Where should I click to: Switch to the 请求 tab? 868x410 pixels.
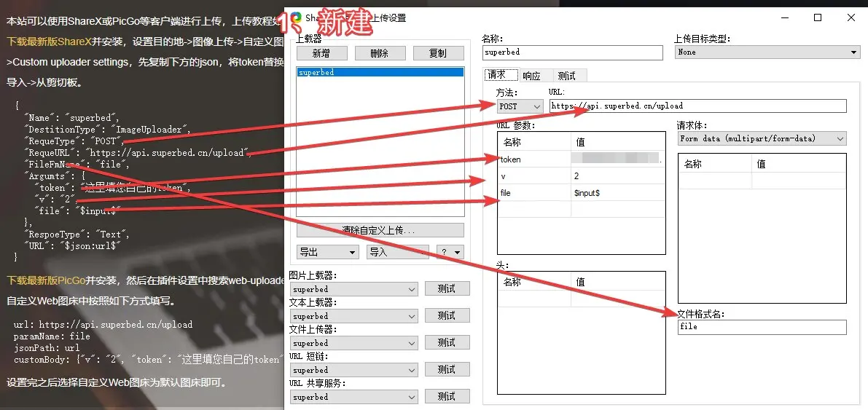click(501, 75)
